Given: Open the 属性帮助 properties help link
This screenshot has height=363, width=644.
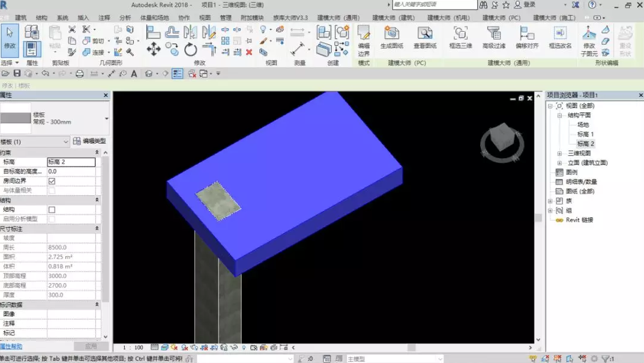Looking at the screenshot, I should coord(11,347).
